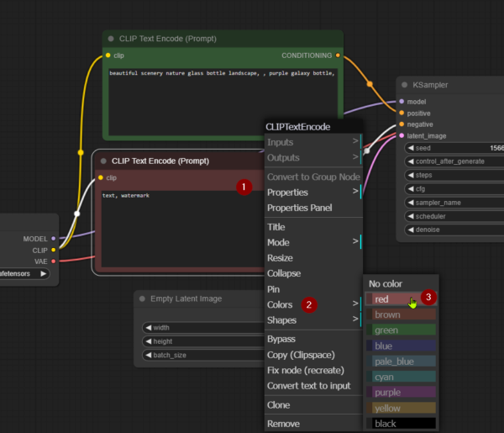Click the CONDITIONING output socket on the green node

(338, 55)
